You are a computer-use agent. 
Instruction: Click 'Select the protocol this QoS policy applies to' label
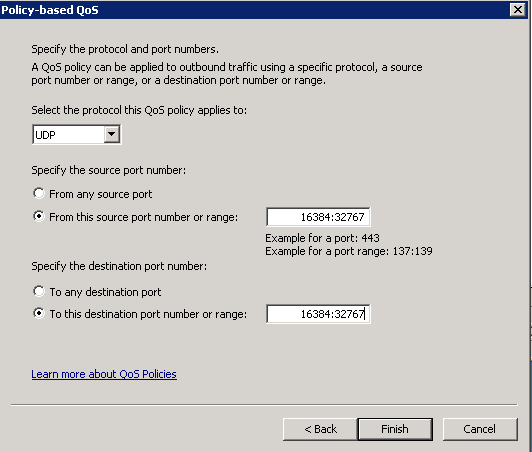tap(139, 110)
